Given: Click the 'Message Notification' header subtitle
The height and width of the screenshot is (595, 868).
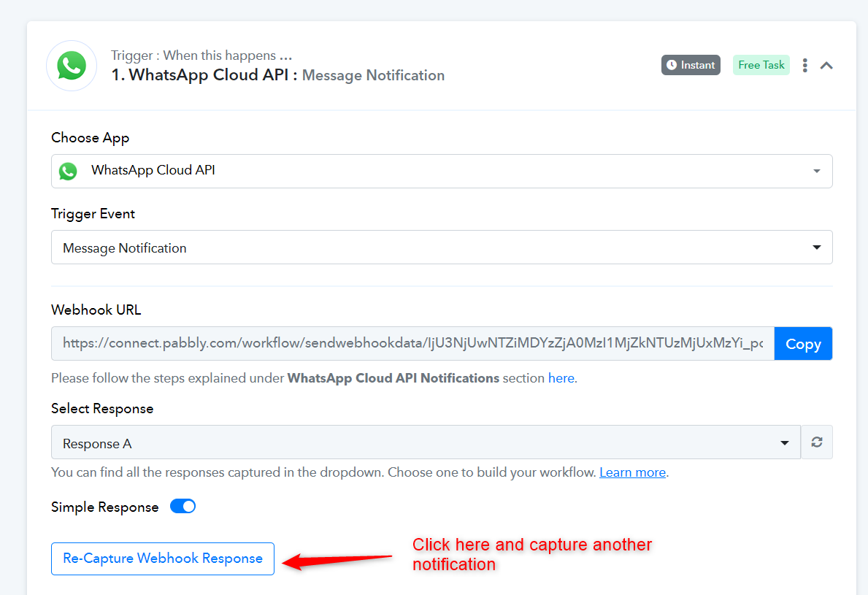Looking at the screenshot, I should (x=373, y=75).
